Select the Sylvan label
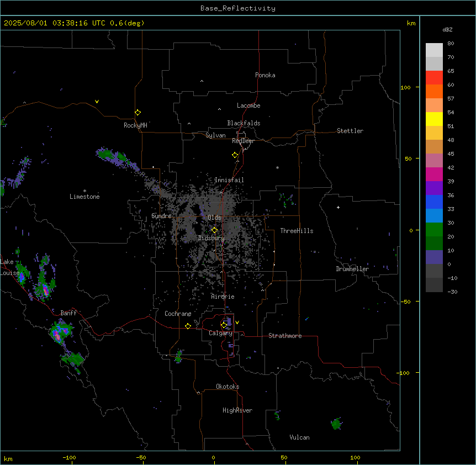Image resolution: width=476 pixels, height=465 pixels. click(x=215, y=135)
